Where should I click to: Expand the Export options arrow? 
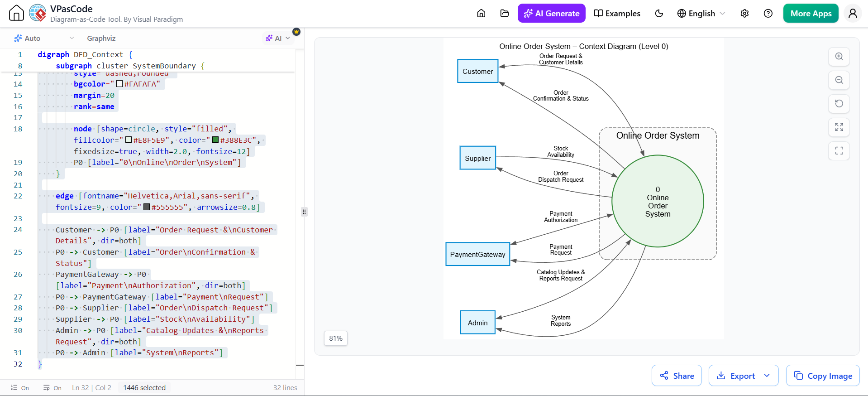[x=767, y=376]
